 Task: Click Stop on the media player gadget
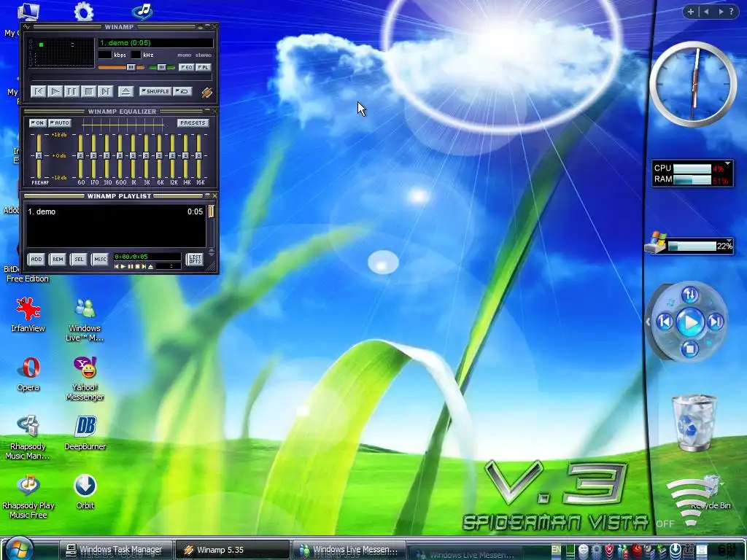pos(689,349)
